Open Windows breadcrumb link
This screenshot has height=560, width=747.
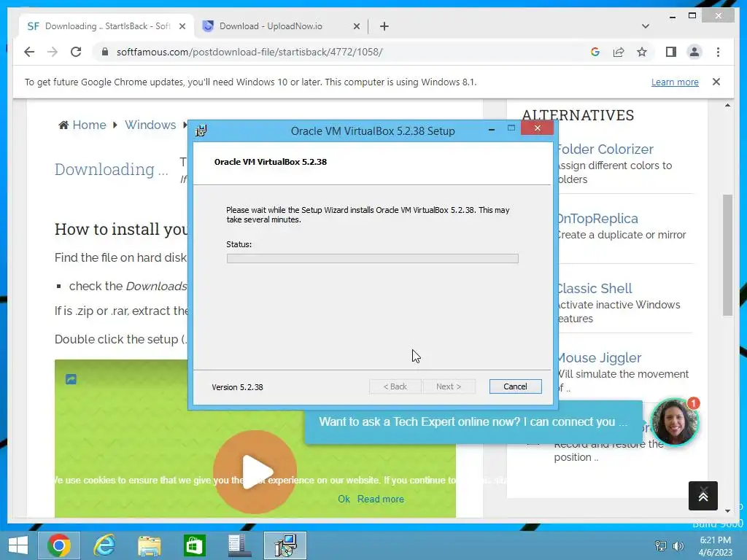[150, 125]
